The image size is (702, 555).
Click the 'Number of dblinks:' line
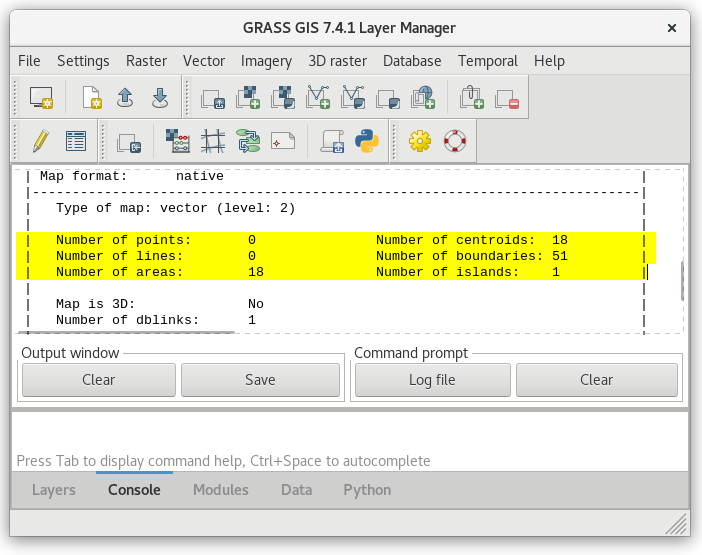click(x=156, y=320)
